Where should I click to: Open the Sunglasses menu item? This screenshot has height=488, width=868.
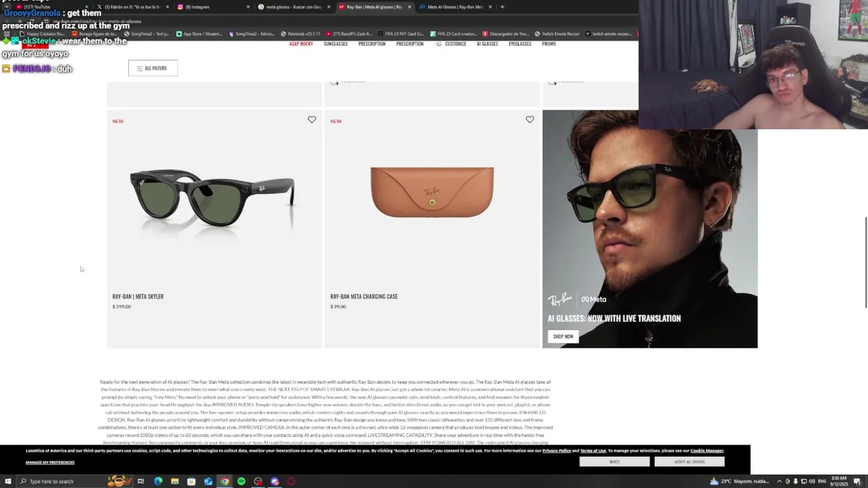click(336, 43)
